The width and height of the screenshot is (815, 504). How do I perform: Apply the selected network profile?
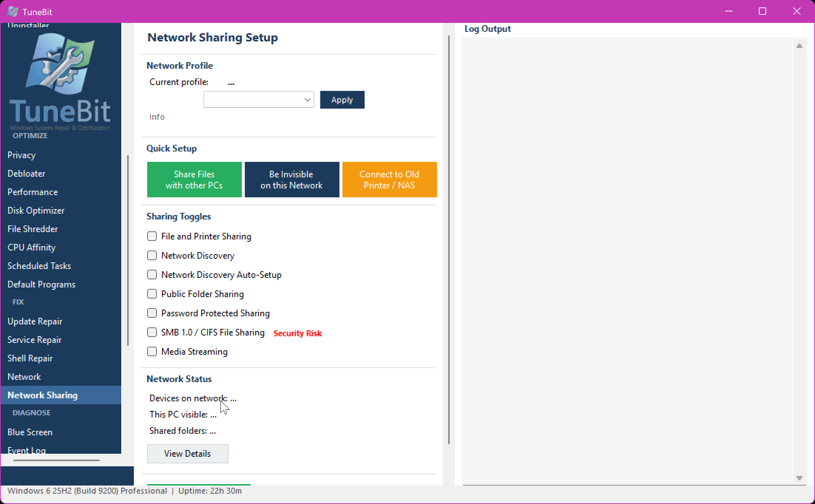pos(342,100)
